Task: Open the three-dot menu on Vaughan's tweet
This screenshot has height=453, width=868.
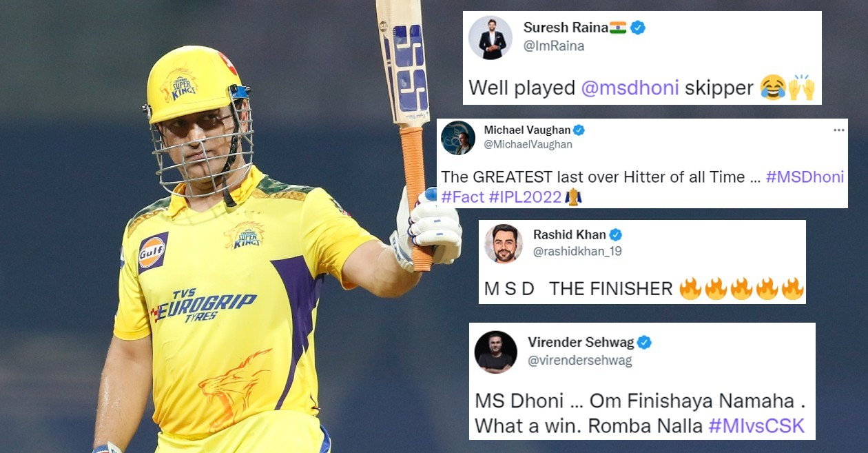Action: (838, 130)
